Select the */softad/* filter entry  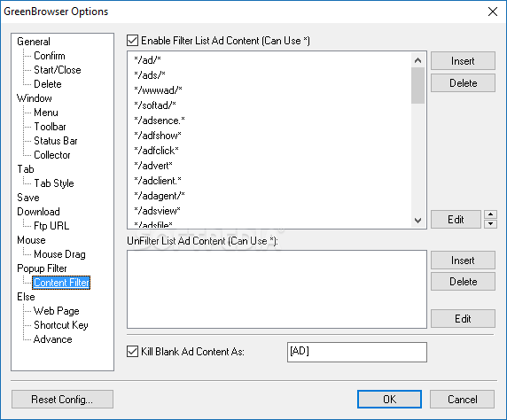(x=155, y=105)
